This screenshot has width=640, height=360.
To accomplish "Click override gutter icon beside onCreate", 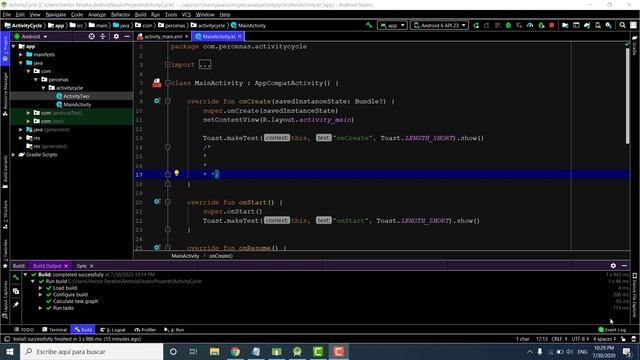I will (x=157, y=101).
